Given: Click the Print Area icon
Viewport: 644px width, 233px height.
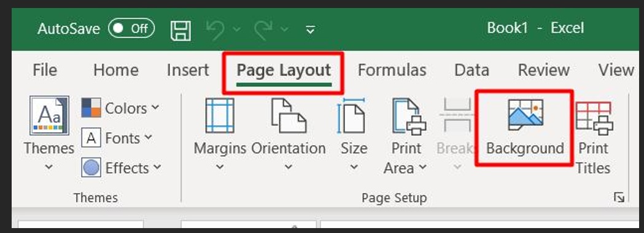Looking at the screenshot, I should point(409,116).
